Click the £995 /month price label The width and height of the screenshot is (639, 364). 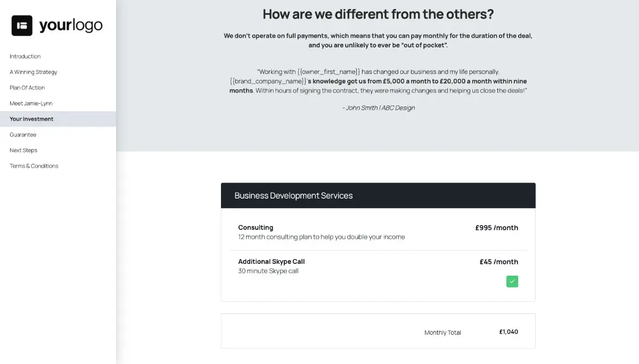coord(497,227)
